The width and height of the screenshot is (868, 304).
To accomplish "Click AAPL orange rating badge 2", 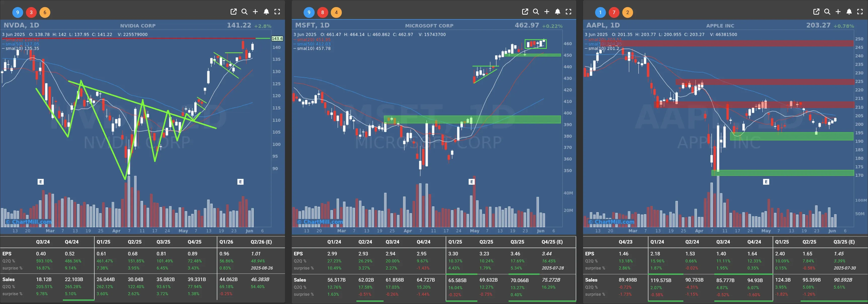I will pos(627,13).
